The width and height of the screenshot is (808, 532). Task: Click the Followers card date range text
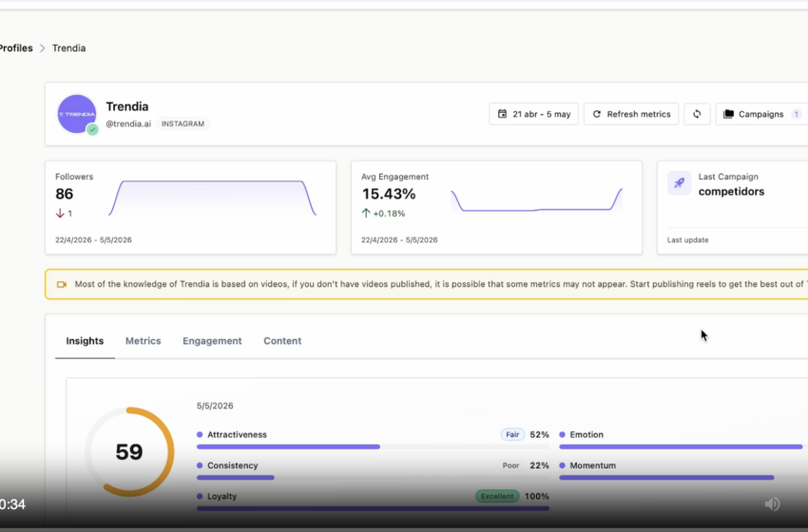tap(93, 240)
